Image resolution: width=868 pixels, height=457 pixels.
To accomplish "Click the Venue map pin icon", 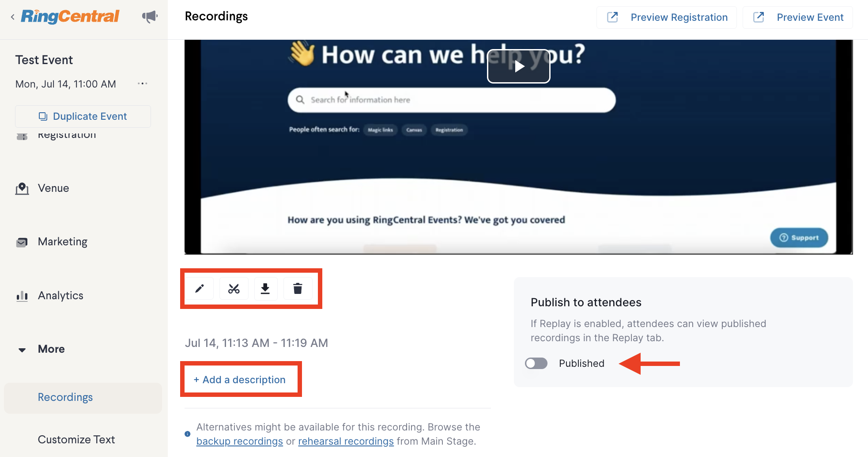I will (22, 189).
